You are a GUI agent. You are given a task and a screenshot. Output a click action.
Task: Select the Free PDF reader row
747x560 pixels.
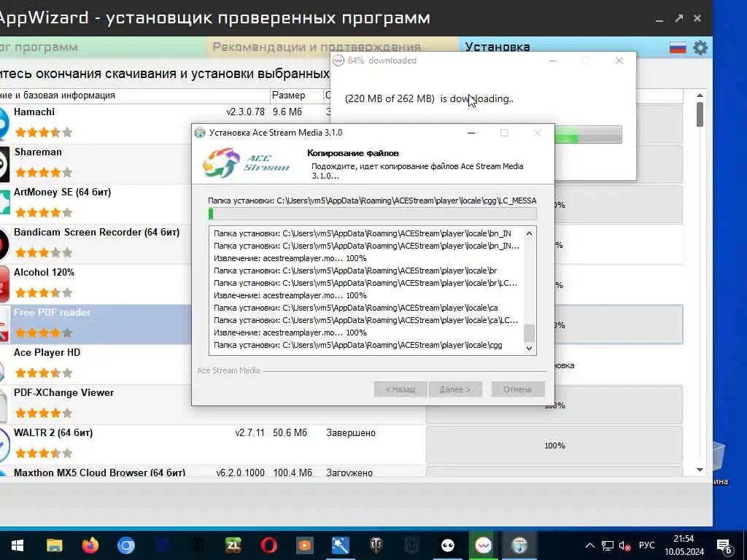[52, 312]
